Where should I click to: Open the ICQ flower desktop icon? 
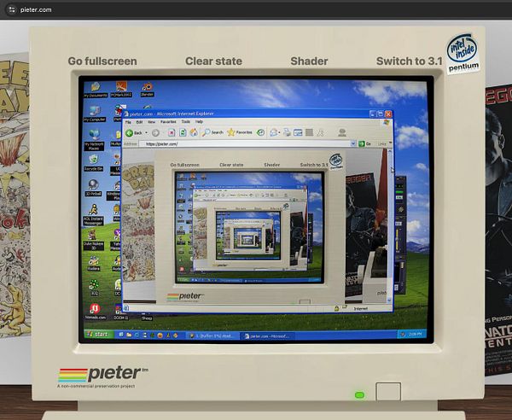point(94,288)
